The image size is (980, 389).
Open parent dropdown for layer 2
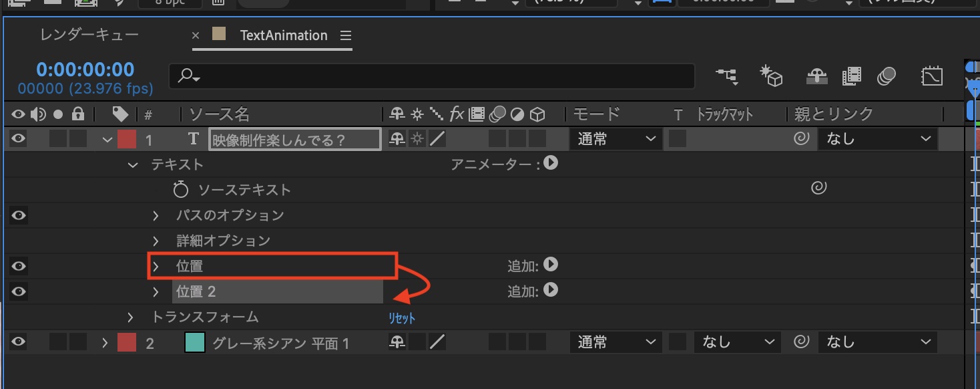click(877, 342)
